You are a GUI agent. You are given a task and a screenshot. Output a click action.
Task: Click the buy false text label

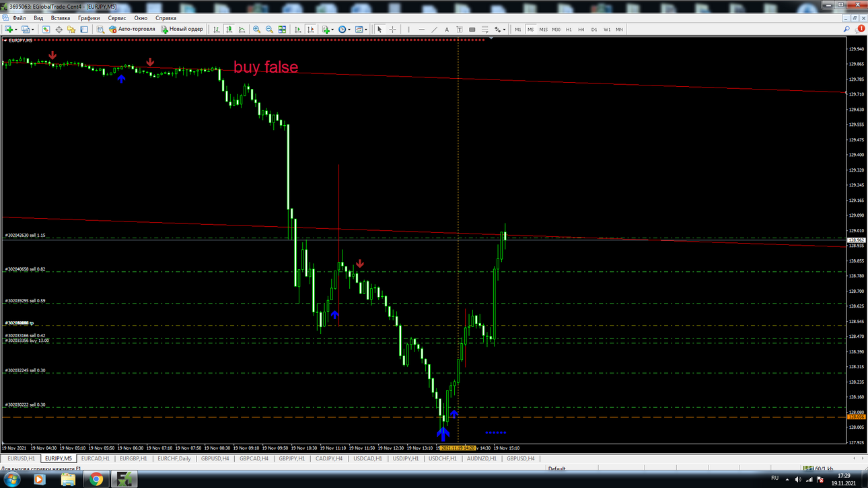point(266,67)
